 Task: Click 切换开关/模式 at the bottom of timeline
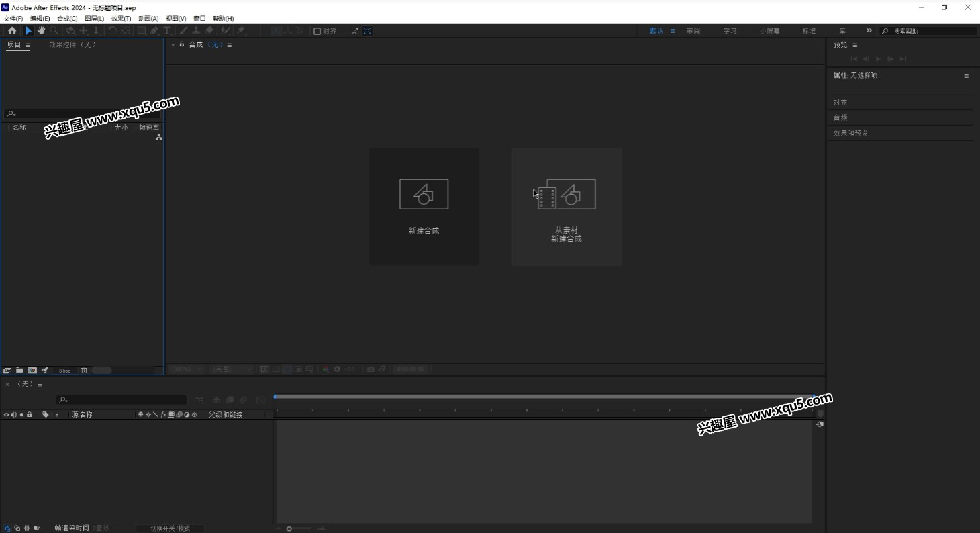[170, 528]
